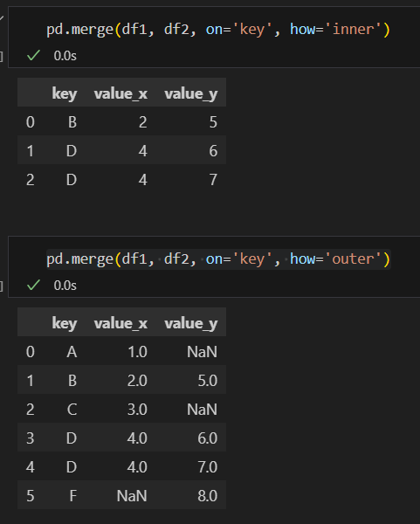Select key D in outer merge row index 4

(x=72, y=467)
